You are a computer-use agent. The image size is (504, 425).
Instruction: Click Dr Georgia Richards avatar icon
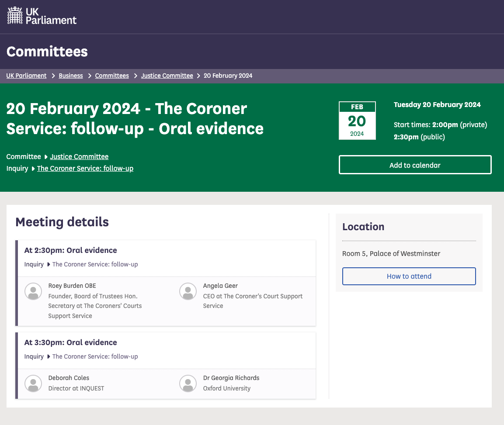coord(188,384)
